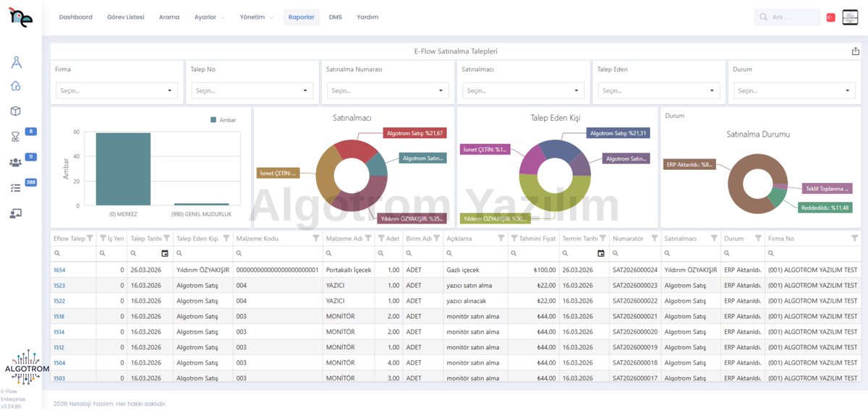
Task: Click the Turkish flag language icon
Action: [831, 17]
